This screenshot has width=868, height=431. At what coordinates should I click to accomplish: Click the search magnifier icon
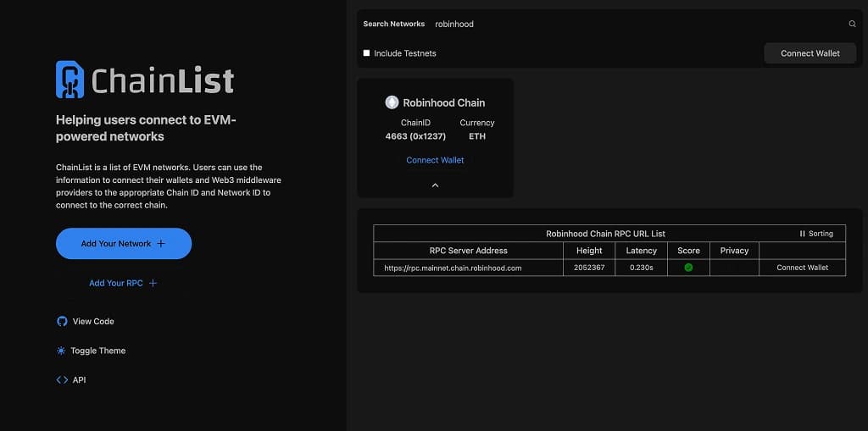(853, 24)
